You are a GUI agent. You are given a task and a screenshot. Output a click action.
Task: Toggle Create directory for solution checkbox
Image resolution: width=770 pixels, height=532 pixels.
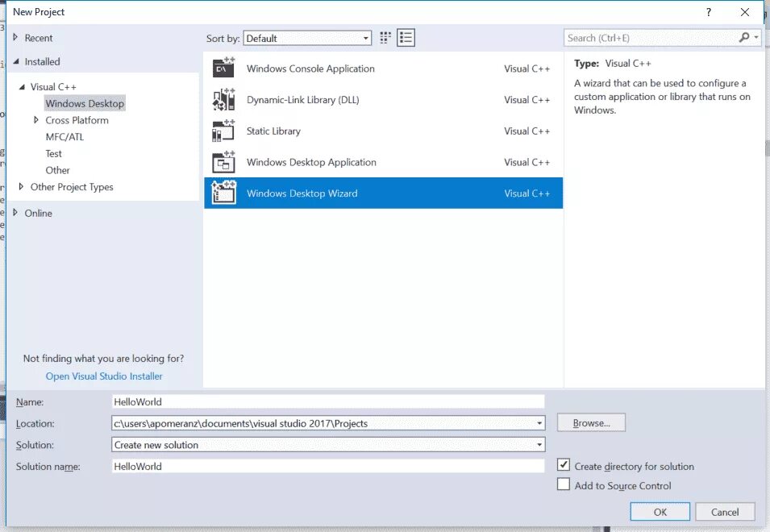pyautogui.click(x=564, y=465)
